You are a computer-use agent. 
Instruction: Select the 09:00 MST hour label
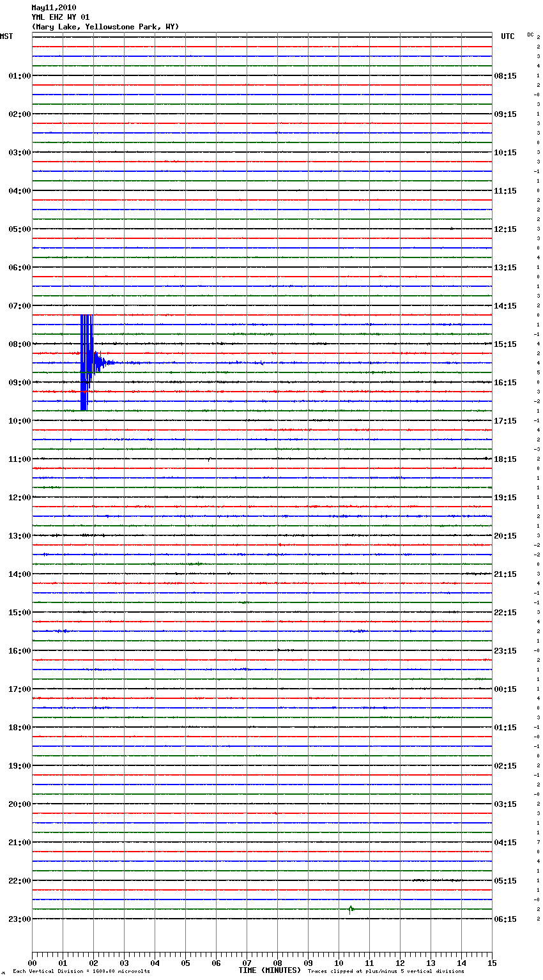click(19, 382)
